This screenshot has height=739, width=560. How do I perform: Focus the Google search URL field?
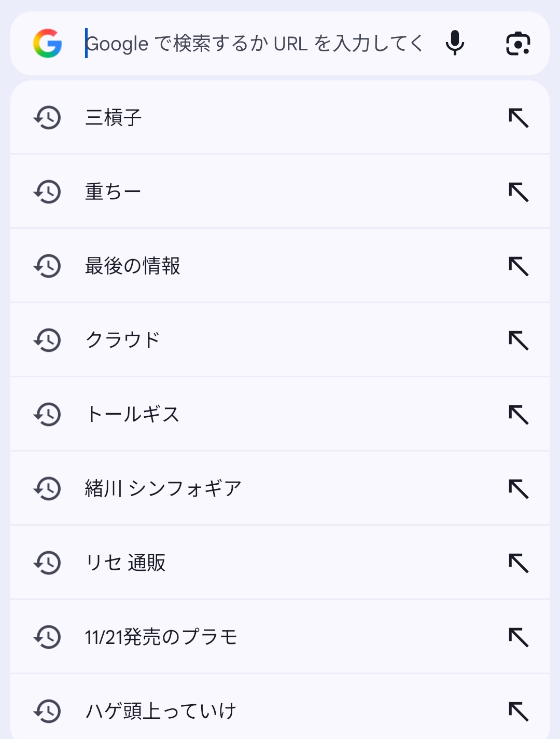click(x=254, y=44)
